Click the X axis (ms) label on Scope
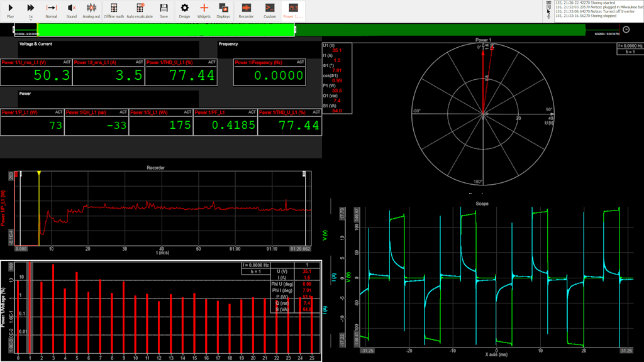This screenshot has width=644, height=362. [496, 354]
